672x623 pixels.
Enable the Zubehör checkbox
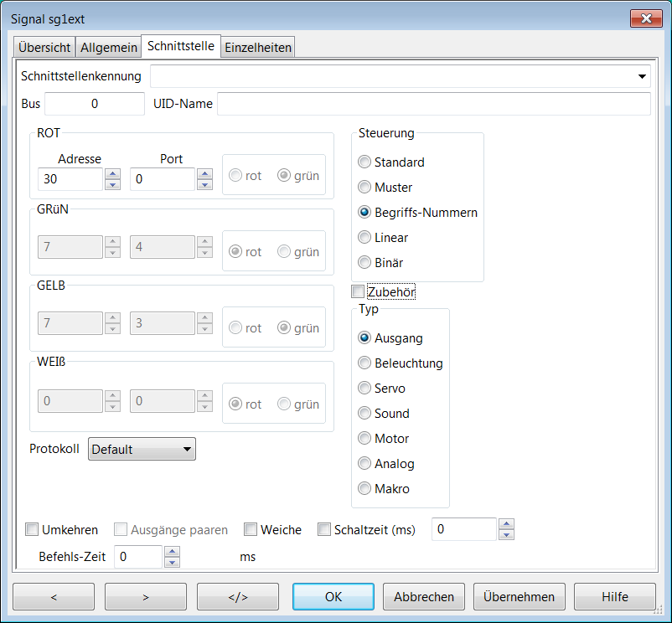[x=359, y=291]
